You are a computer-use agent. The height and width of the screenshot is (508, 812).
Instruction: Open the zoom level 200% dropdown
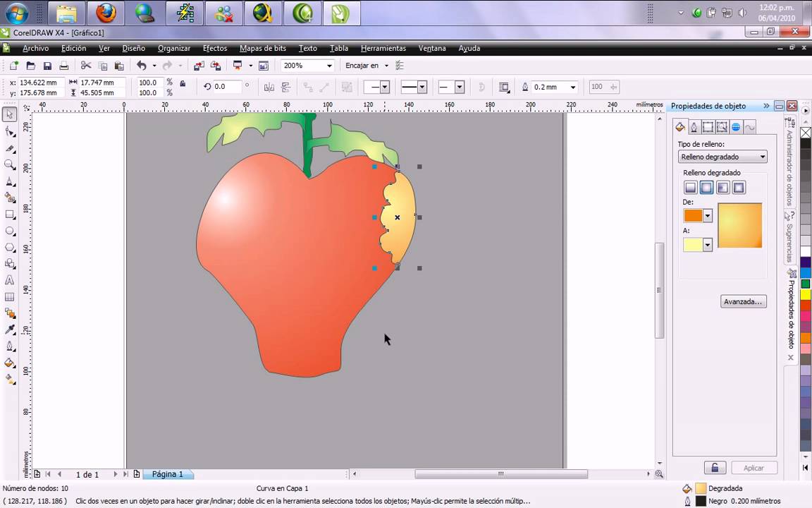(x=329, y=66)
